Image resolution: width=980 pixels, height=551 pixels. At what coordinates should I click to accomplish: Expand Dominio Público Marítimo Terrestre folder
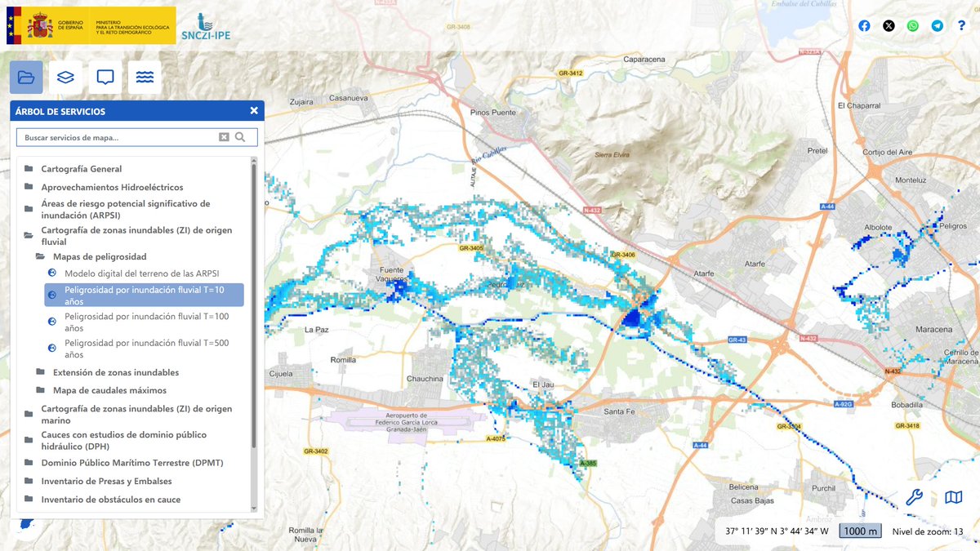[x=131, y=463]
